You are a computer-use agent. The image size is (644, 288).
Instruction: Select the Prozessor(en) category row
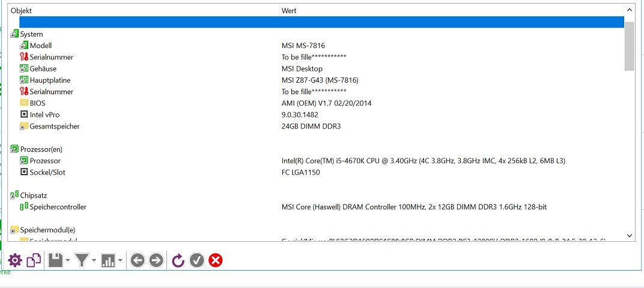316,149
